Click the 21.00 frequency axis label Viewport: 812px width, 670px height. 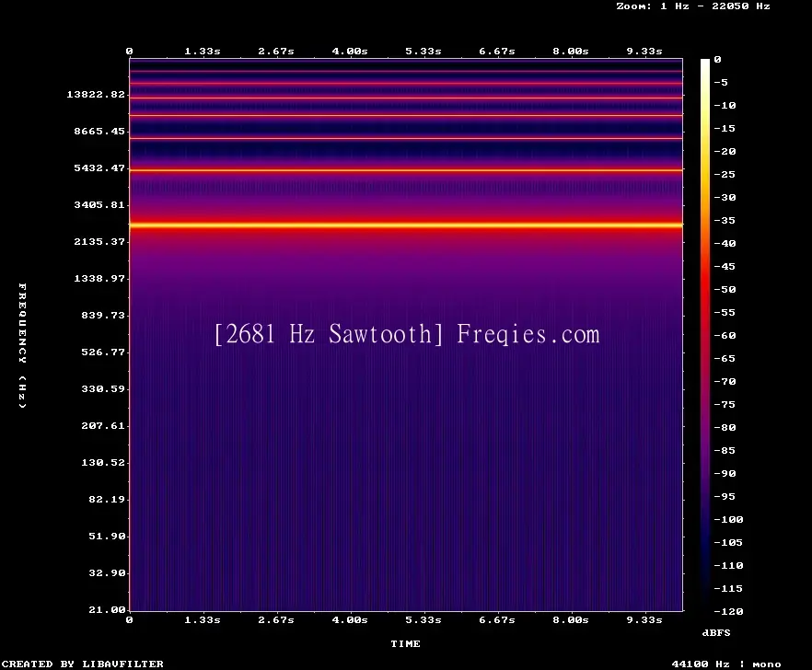click(x=107, y=609)
